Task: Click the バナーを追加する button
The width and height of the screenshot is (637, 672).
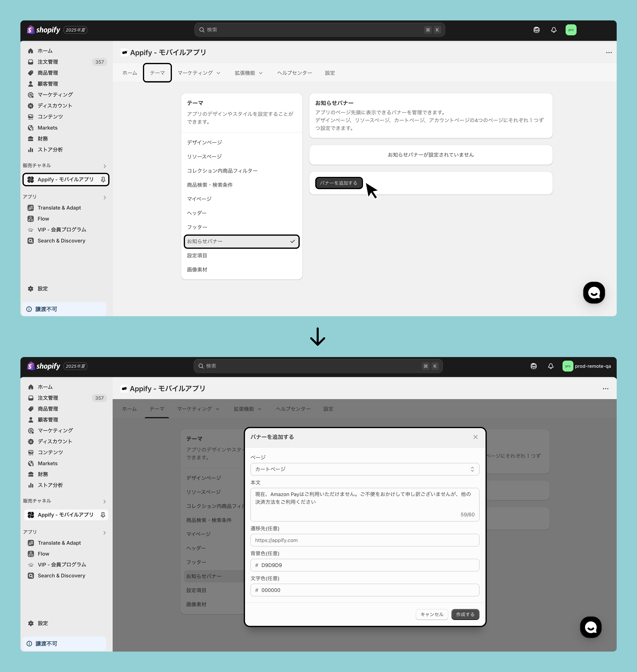Action: coord(339,183)
